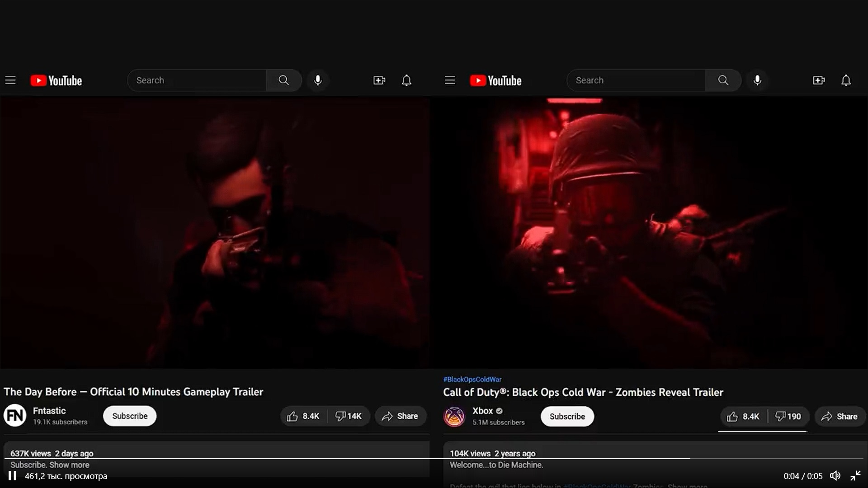This screenshot has width=868, height=488.
Task: Share The Day Before trailer
Action: [400, 416]
